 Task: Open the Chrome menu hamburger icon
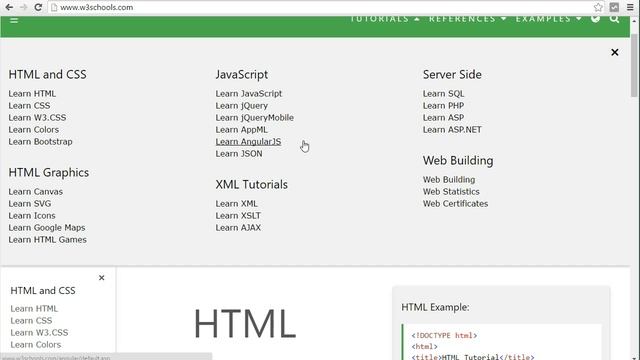pyautogui.click(x=630, y=7)
